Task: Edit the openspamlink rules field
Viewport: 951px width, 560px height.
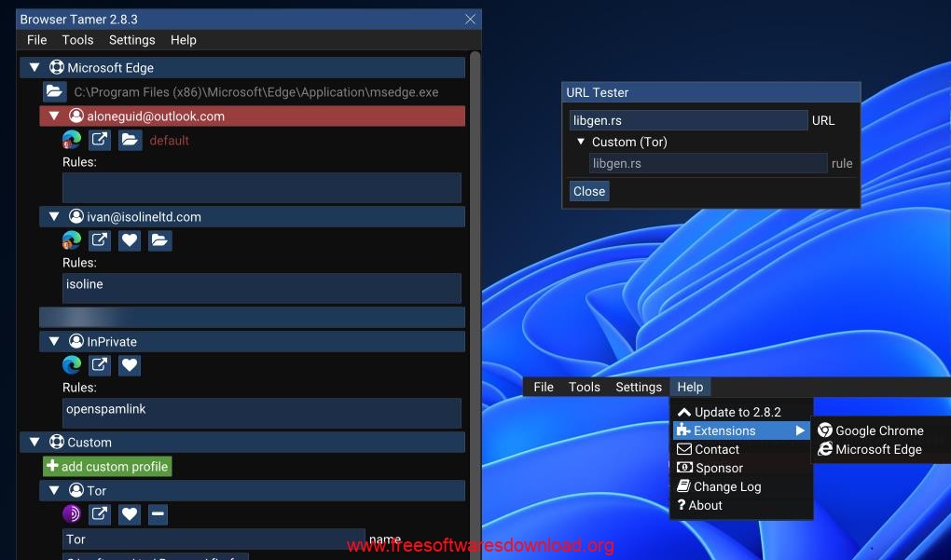Action: [x=262, y=414]
